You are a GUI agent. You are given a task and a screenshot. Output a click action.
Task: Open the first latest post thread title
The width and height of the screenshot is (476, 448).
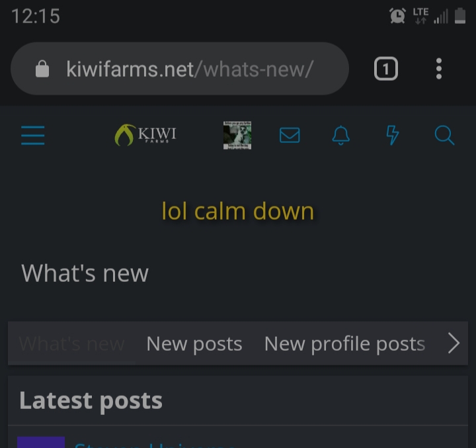click(x=155, y=445)
